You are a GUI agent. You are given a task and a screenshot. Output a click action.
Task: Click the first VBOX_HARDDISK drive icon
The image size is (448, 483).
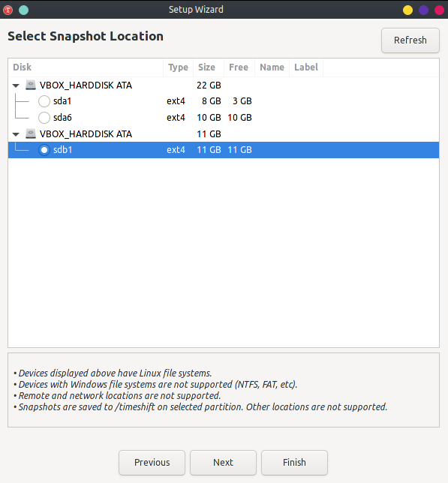point(31,85)
